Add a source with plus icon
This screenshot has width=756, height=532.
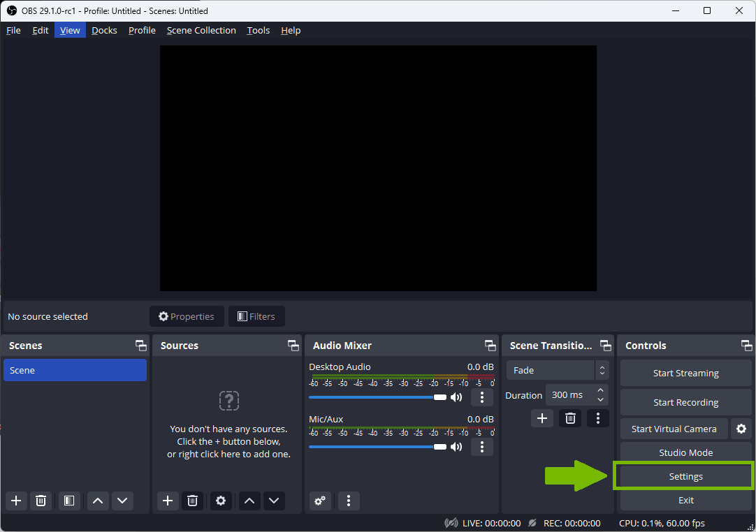[167, 501]
